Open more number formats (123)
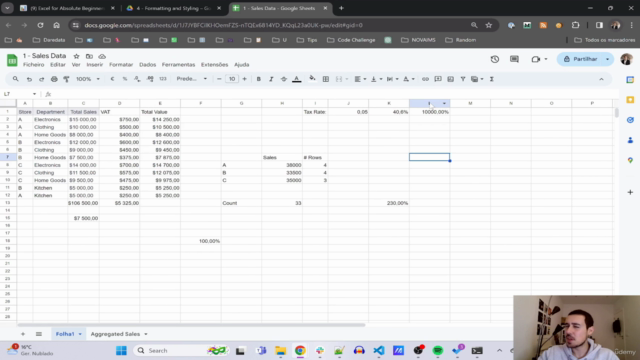Viewport: 640px width, 360px height. (x=163, y=79)
